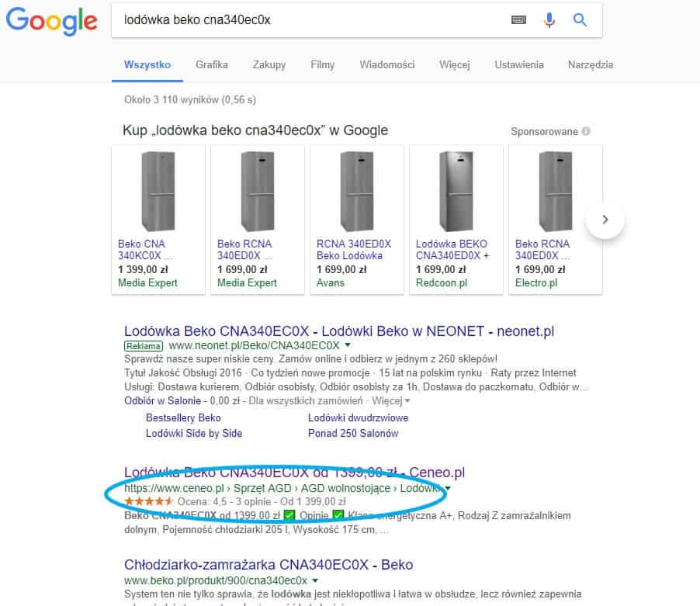
Task: Open RCNA 340ED0X Beko Lodówka link
Action: (x=354, y=249)
